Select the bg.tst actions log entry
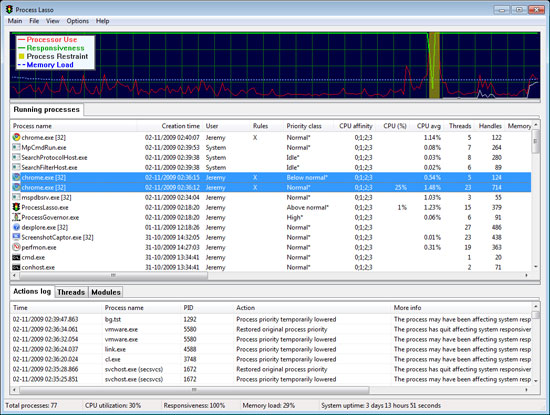Viewport: 550px width, 415px height. pos(271,319)
